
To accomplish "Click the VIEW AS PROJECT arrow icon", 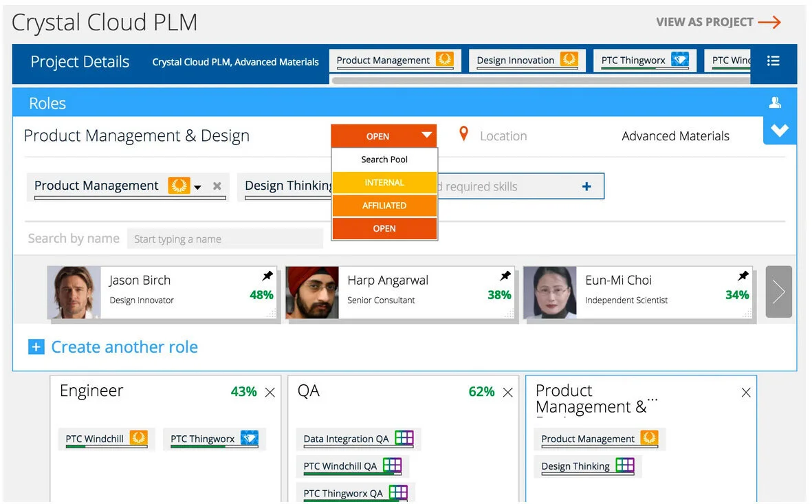I will click(x=769, y=22).
